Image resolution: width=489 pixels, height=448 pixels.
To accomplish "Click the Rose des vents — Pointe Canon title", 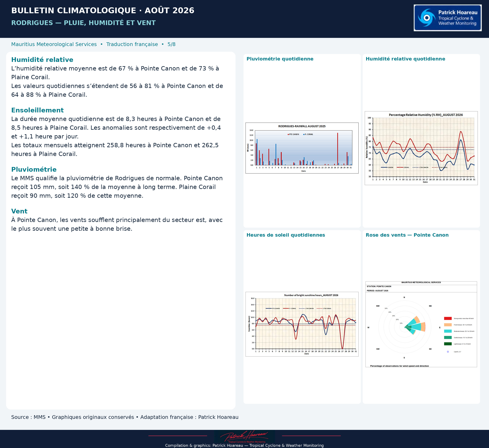I will coord(407,235).
